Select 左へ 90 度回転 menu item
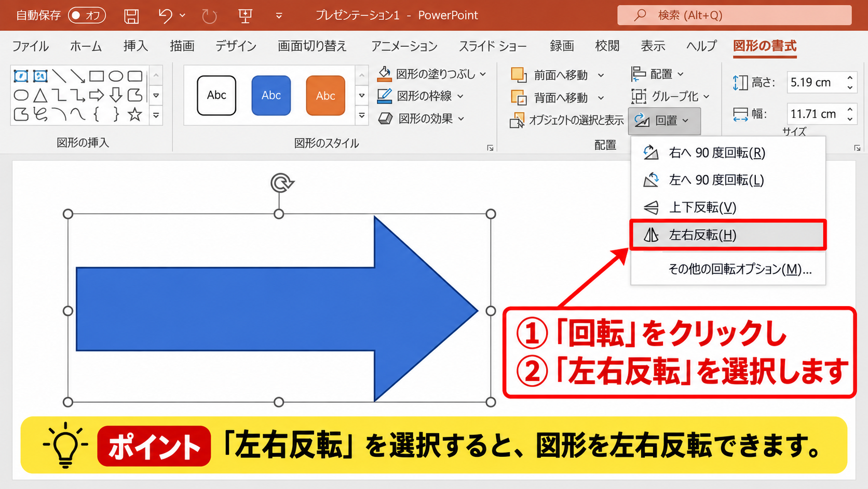The height and width of the screenshot is (489, 868). (x=728, y=180)
